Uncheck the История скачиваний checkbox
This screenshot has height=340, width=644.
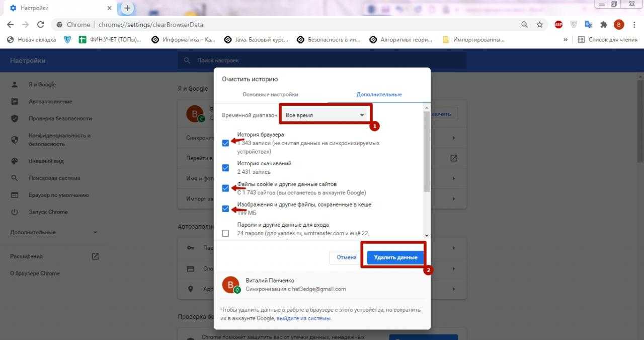(225, 168)
